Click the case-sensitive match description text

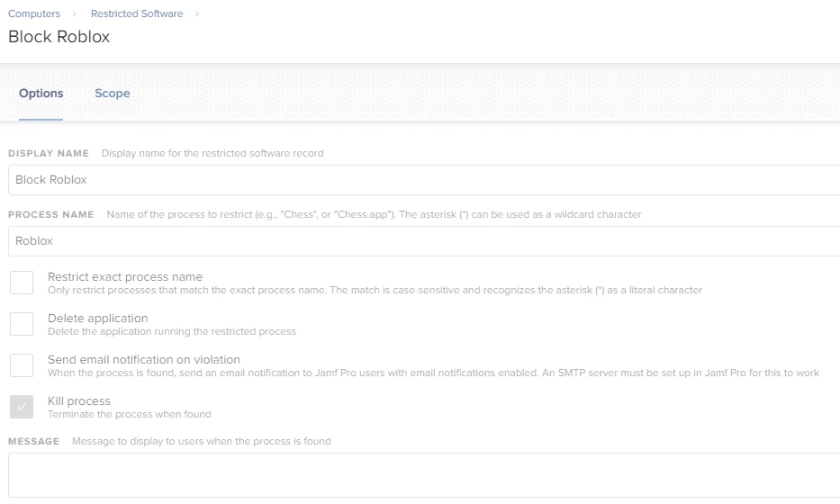[375, 290]
